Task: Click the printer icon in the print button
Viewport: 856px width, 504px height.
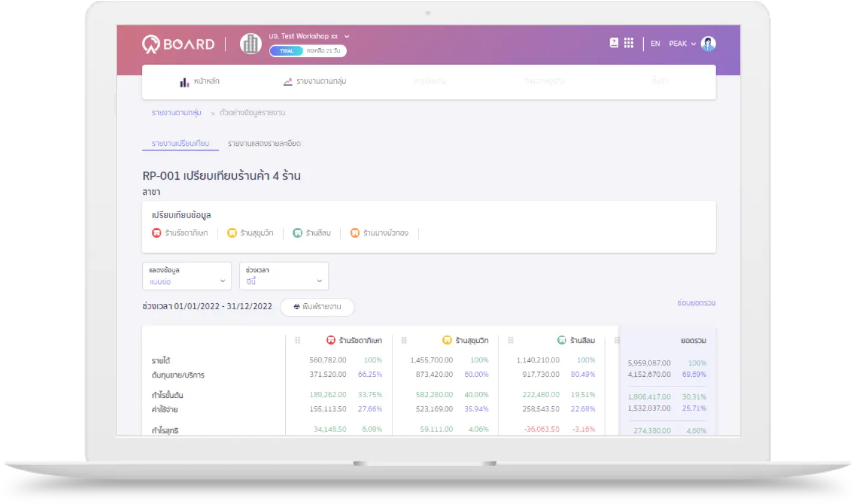Action: coord(297,307)
